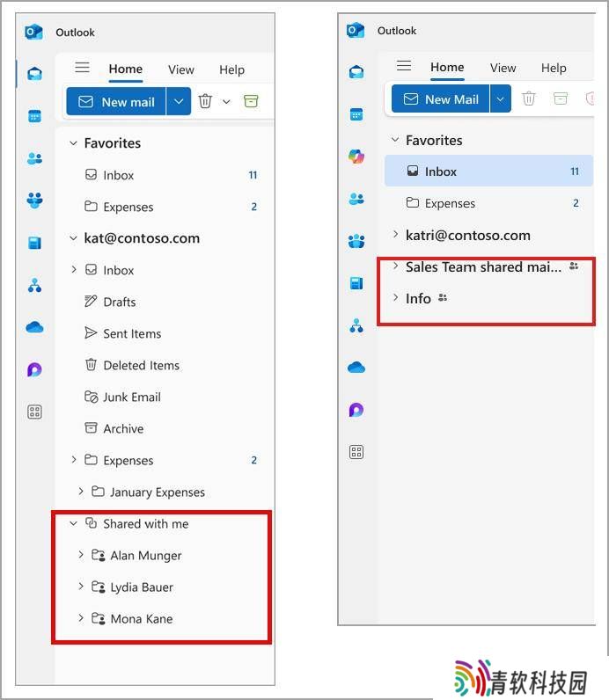Screen dimensions: 609x700
Task: Open Deleted Items folder
Action: point(132,365)
